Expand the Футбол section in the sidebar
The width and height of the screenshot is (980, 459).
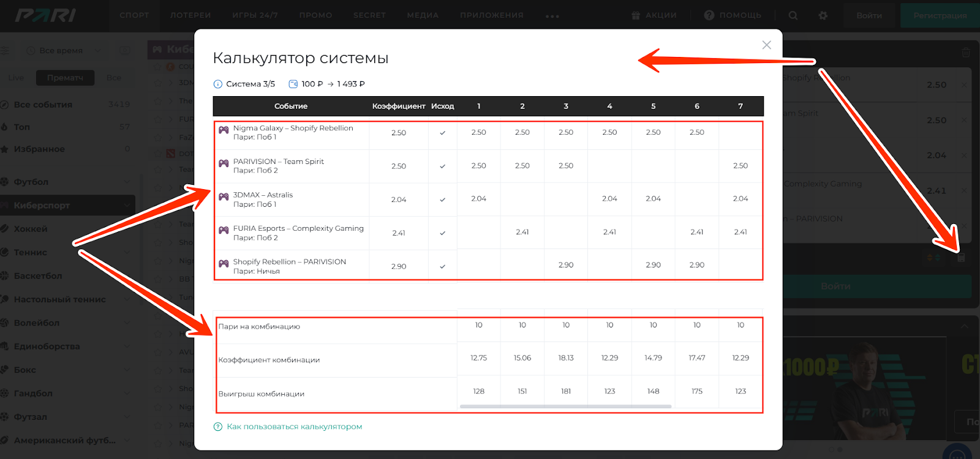pyautogui.click(x=127, y=182)
